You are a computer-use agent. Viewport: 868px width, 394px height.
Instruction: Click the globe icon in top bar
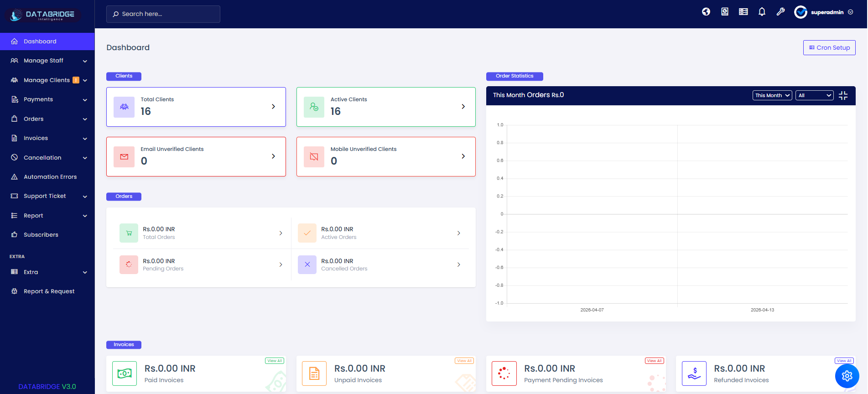click(x=706, y=12)
